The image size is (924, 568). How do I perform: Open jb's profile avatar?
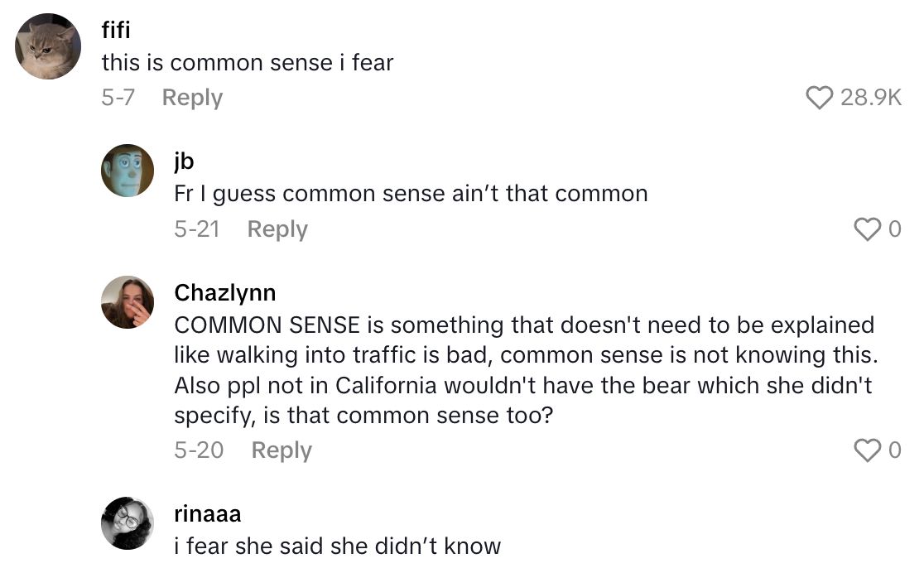click(128, 171)
